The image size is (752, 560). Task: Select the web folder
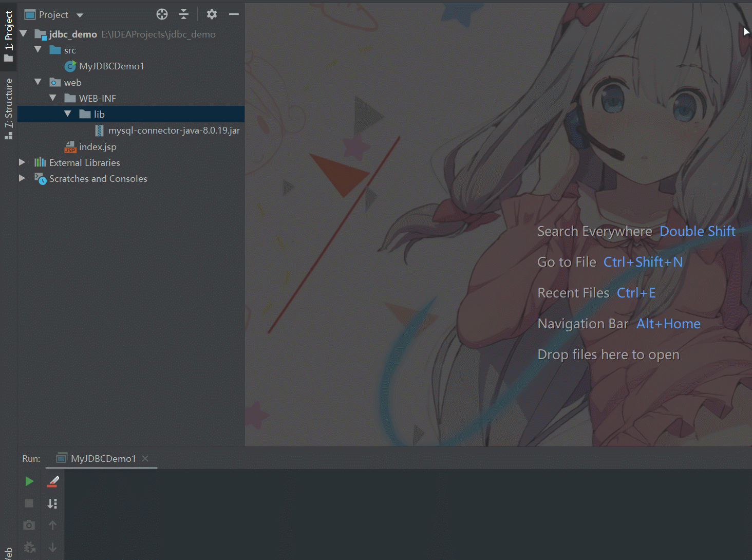[x=73, y=82]
